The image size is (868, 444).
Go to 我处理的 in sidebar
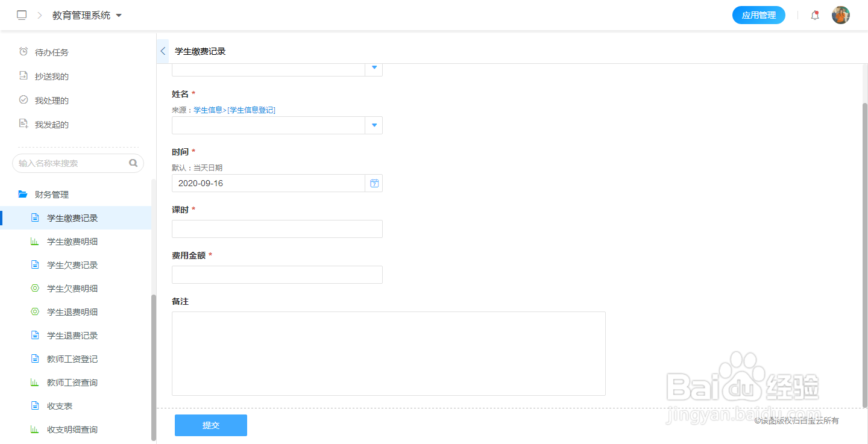click(x=52, y=101)
